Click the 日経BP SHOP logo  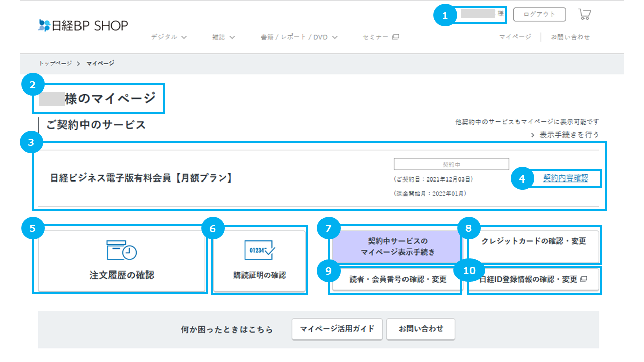click(x=84, y=25)
